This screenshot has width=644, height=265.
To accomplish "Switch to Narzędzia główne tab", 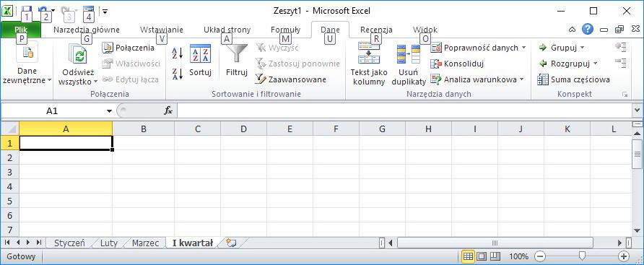I will [x=87, y=30].
